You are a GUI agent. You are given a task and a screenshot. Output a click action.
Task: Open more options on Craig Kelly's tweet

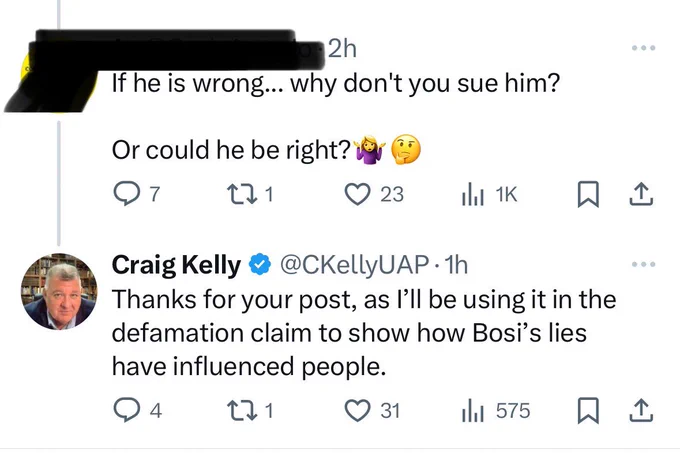coord(644,264)
